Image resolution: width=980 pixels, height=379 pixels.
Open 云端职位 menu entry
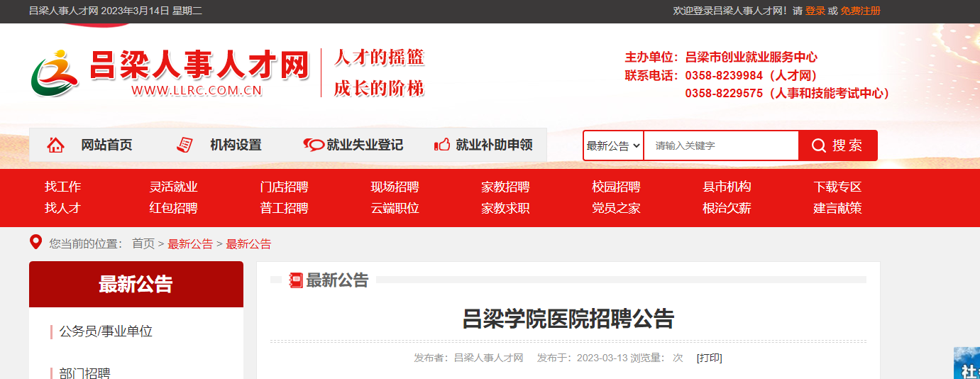[x=395, y=208]
